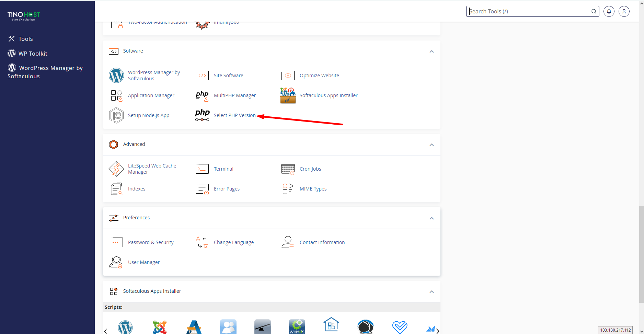This screenshot has width=644, height=334.
Task: Open the Cron Jobs icon
Action: click(x=288, y=169)
